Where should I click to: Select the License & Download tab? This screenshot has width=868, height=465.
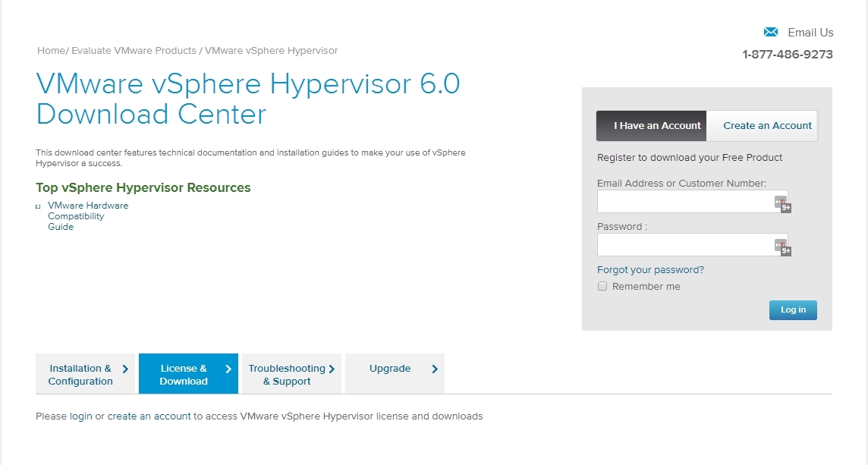pos(188,374)
